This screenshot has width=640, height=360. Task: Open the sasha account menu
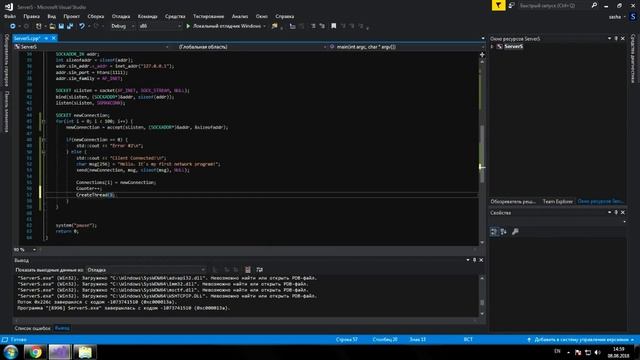(x=617, y=17)
